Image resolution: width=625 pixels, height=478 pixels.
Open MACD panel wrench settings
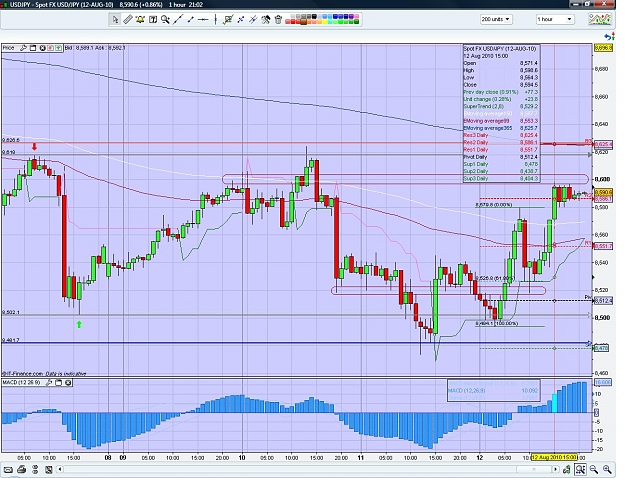pyautogui.click(x=49, y=383)
